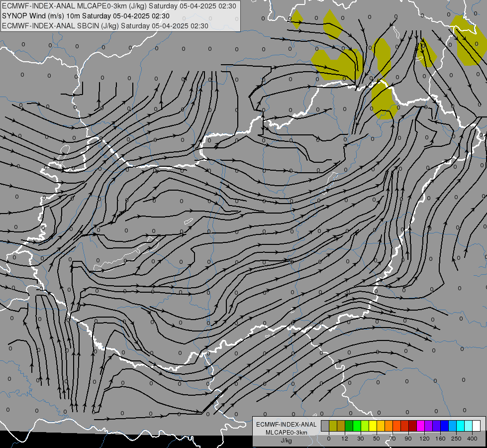487x448 pixels.
Task: Select the dark green swatch in the legend
Action: click(349, 426)
